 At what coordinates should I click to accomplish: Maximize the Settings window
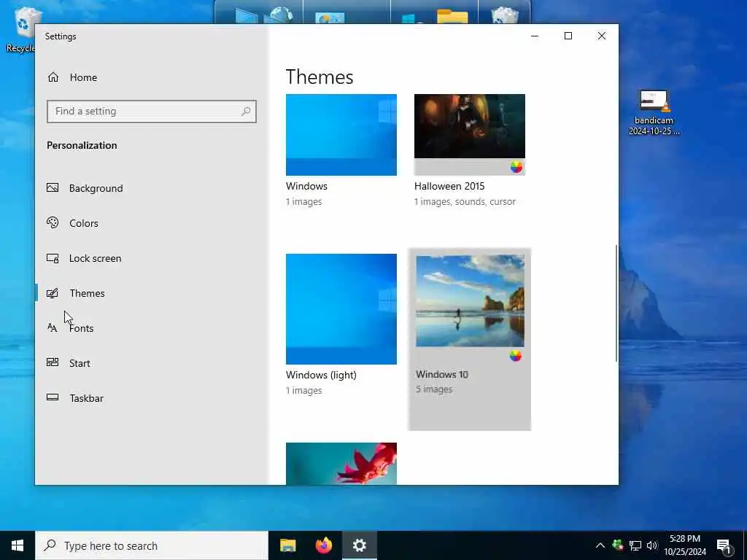coord(568,36)
